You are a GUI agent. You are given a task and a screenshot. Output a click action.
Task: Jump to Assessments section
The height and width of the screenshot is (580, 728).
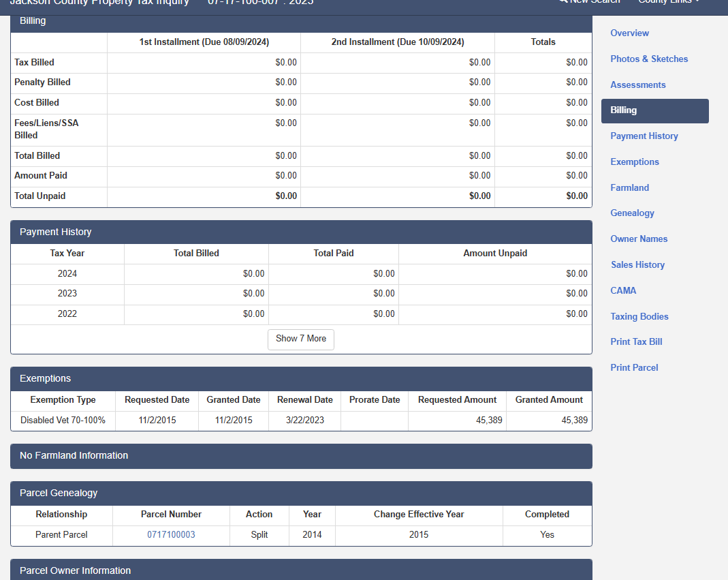tap(637, 85)
